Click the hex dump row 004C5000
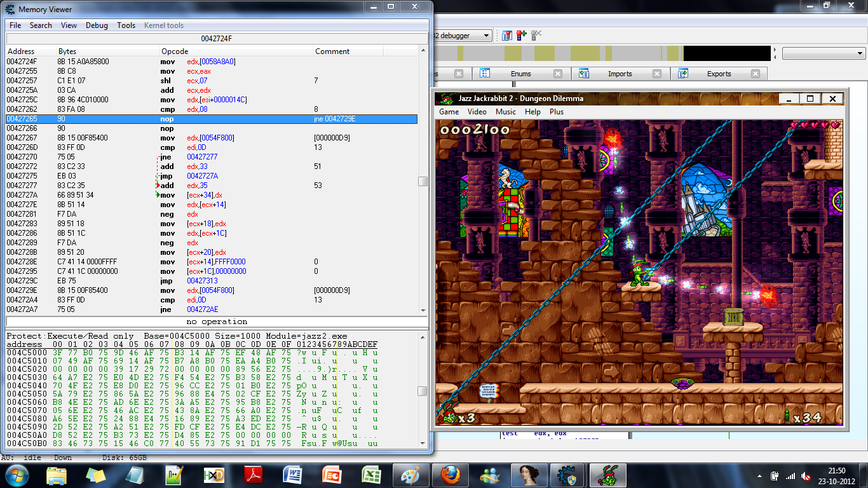Screen dimensions: 868x488 click(193, 353)
